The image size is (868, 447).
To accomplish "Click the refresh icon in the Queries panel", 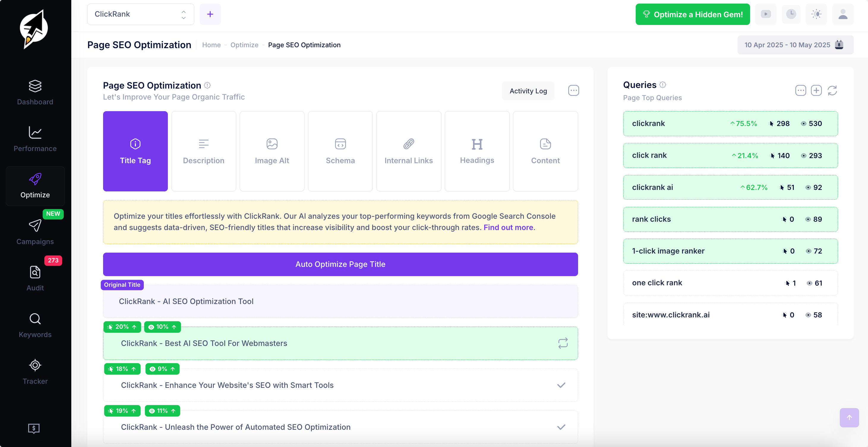I will tap(832, 91).
